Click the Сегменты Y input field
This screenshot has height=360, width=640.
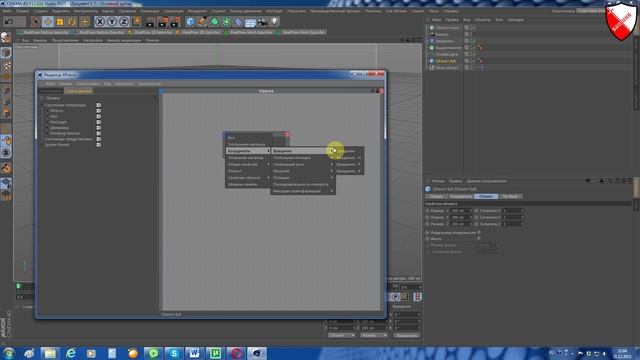tap(512, 217)
